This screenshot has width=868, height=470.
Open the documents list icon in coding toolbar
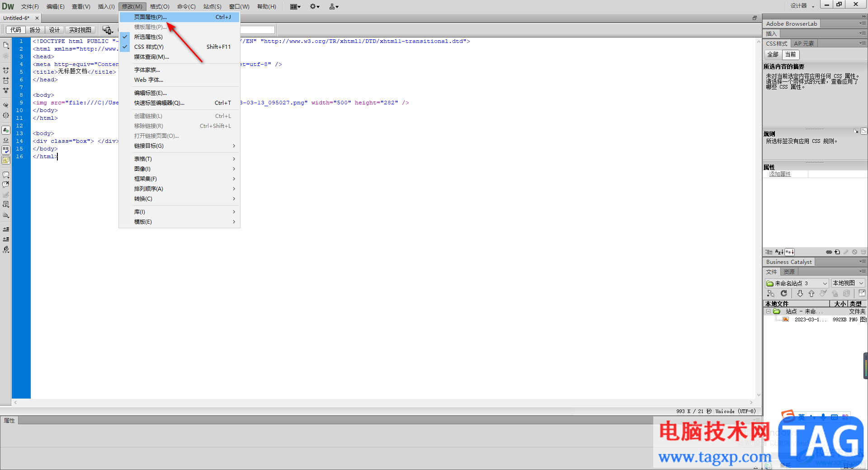[6, 45]
